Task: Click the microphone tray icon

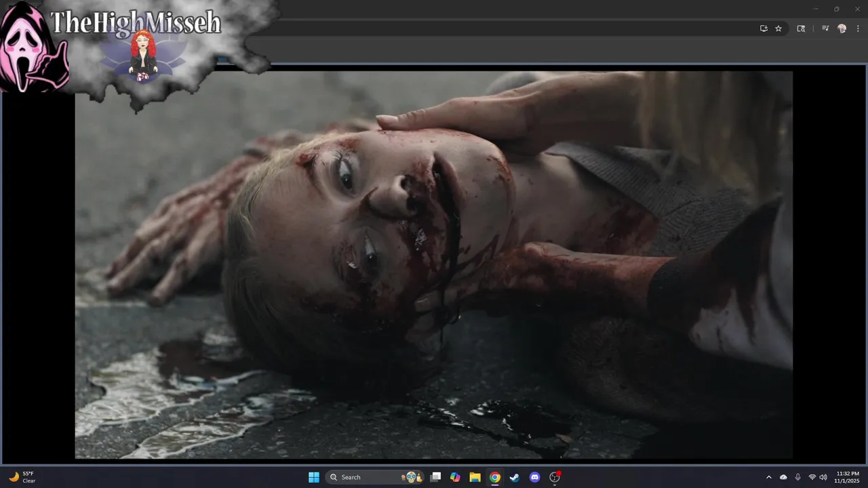Action: tap(797, 477)
